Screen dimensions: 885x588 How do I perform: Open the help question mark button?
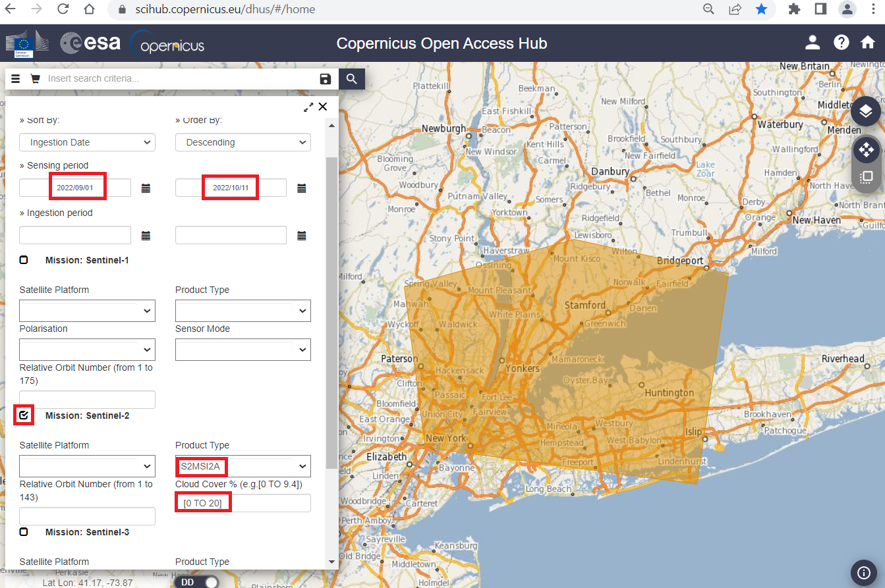click(841, 42)
